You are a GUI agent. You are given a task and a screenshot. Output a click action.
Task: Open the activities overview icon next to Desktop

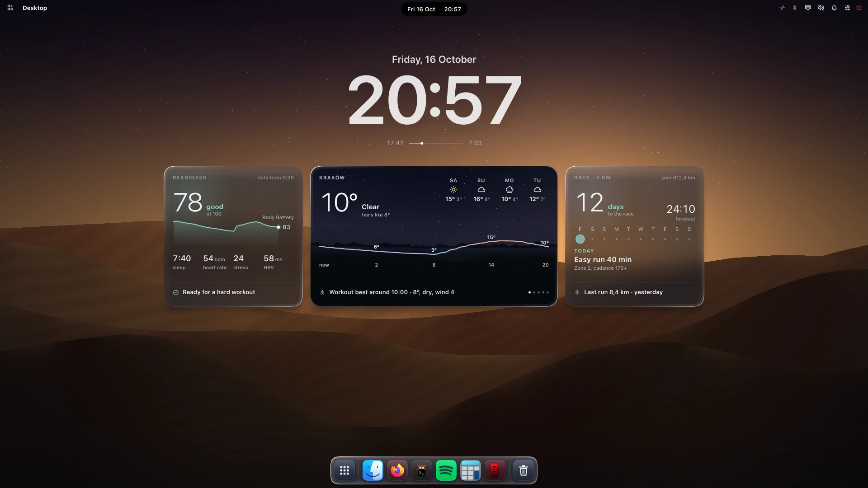point(10,8)
